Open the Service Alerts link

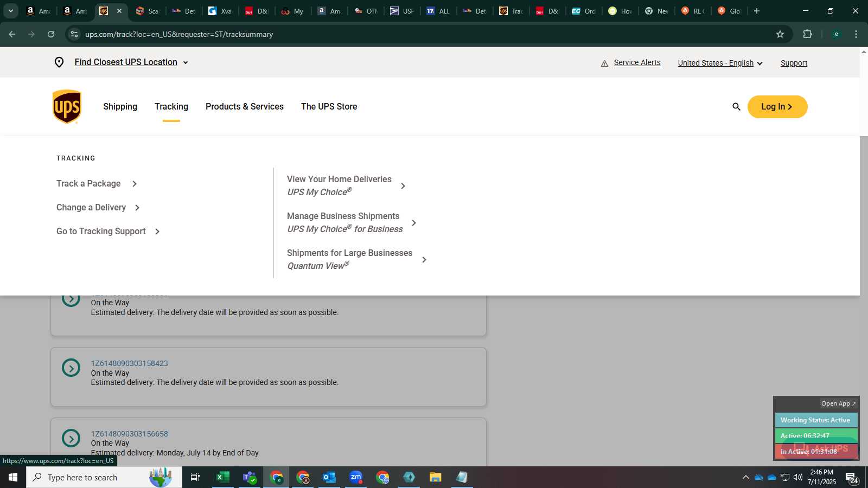(637, 63)
